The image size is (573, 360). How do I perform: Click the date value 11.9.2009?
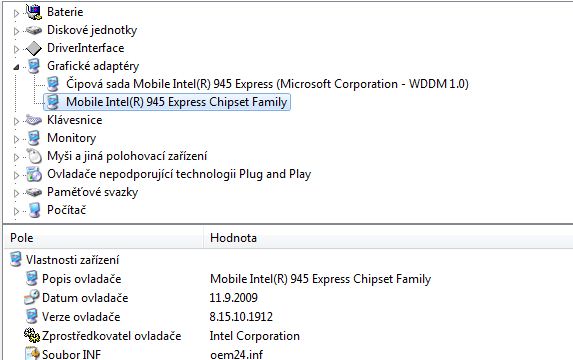[234, 298]
